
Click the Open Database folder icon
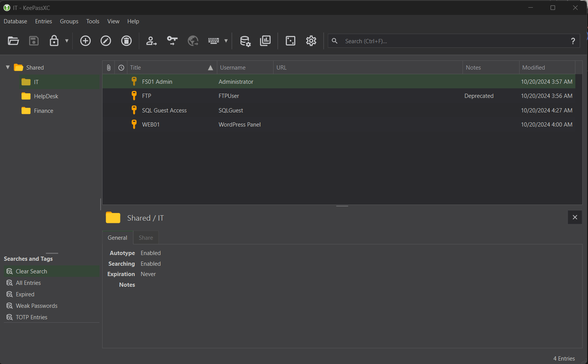13,41
